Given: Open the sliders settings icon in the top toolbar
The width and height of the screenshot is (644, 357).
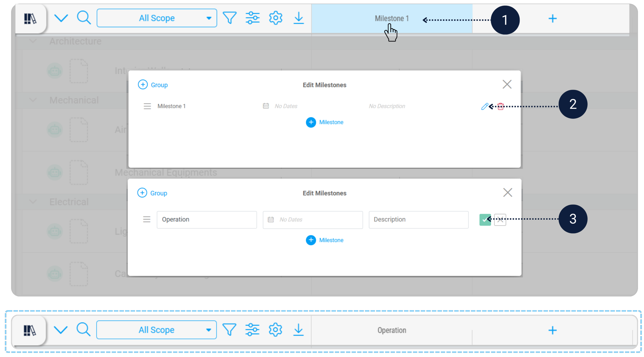Looking at the screenshot, I should pyautogui.click(x=252, y=18).
